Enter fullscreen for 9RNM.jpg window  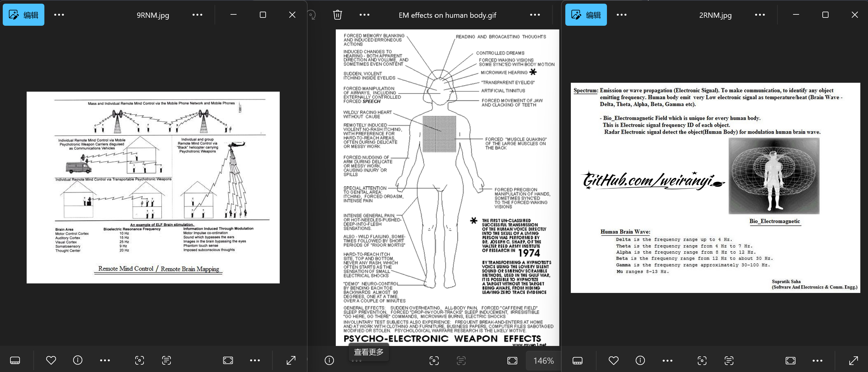coord(291,360)
